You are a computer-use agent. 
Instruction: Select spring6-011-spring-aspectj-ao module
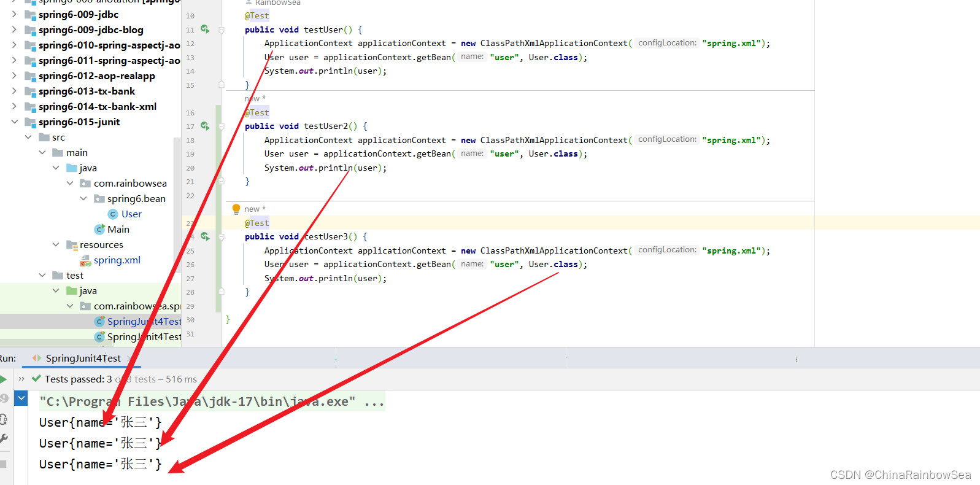[x=109, y=61]
